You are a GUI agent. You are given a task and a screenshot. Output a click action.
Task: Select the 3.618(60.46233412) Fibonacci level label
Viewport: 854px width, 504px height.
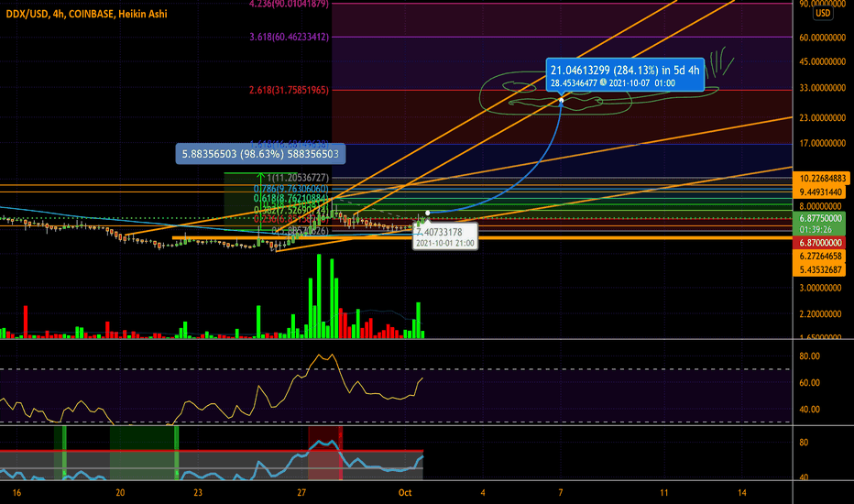(290, 37)
